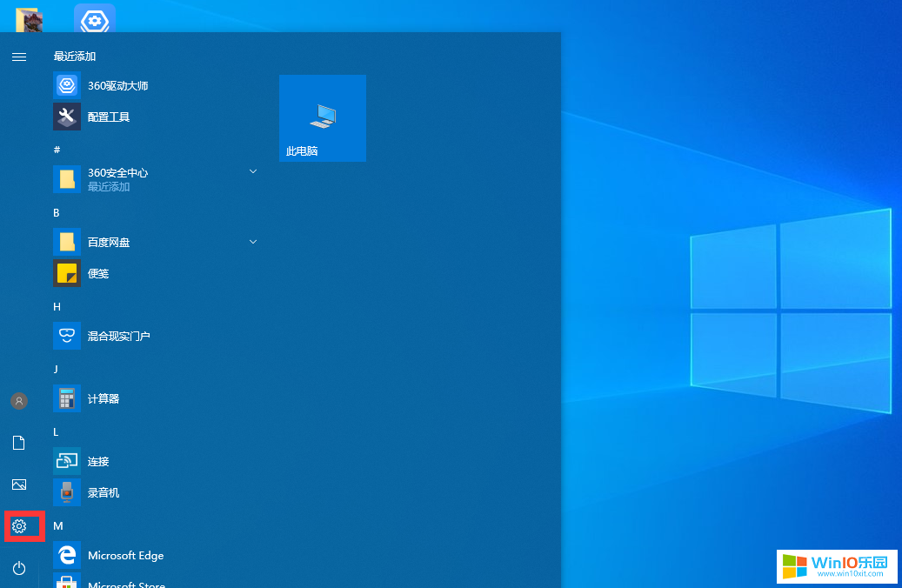Image resolution: width=902 pixels, height=588 pixels.
Task: Open Settings via the gear icon
Action: click(19, 526)
